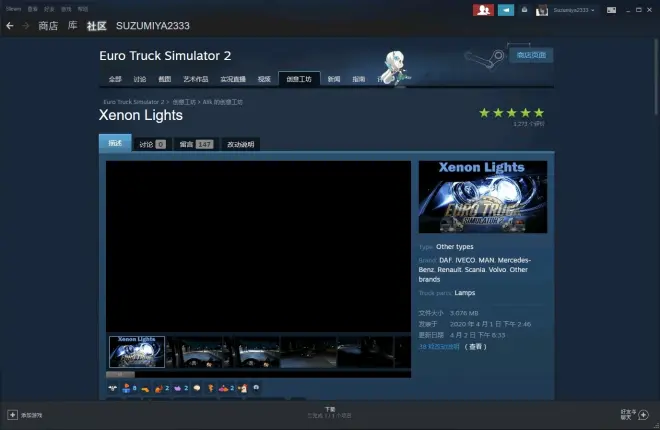Click the add game plus icon
This screenshot has height=430, width=660.
pos(12,414)
